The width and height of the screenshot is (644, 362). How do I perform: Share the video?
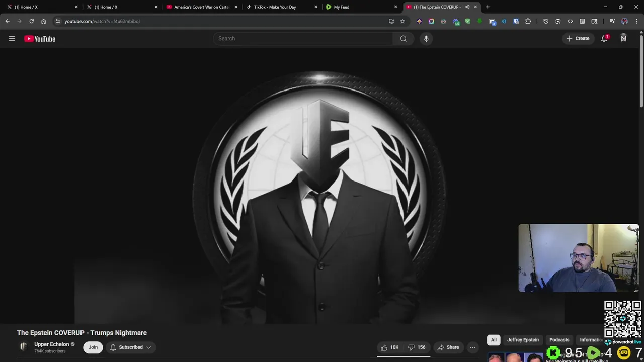point(448,347)
